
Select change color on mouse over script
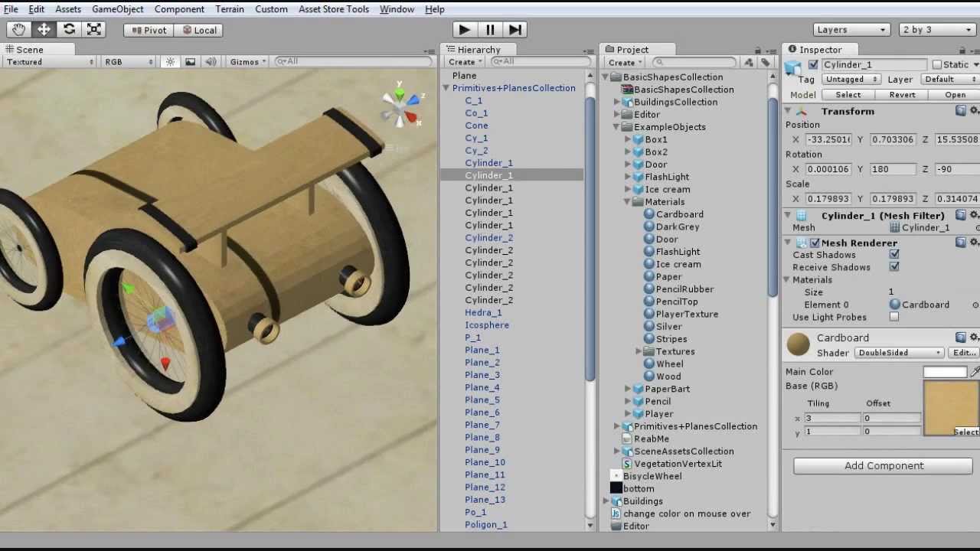(x=681, y=514)
